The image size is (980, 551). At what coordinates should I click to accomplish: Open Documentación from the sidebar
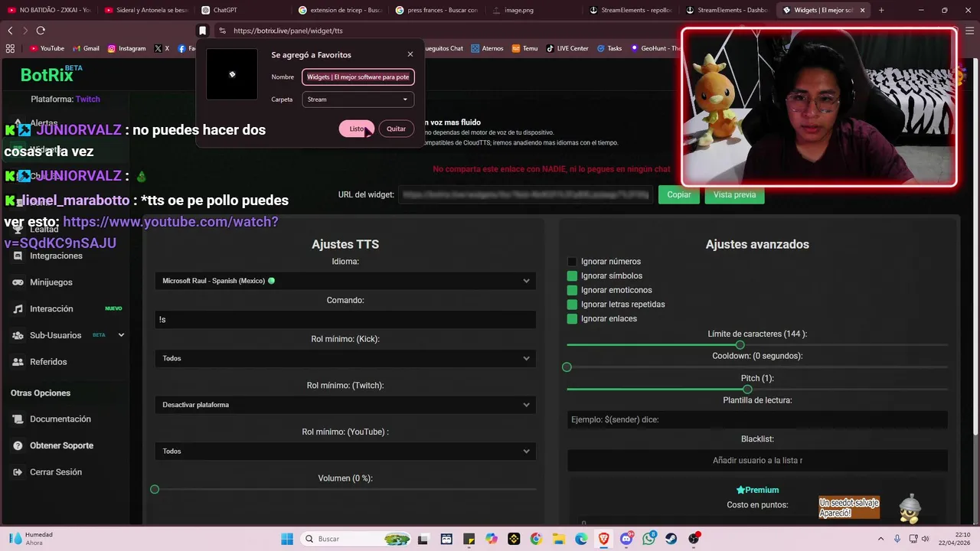click(60, 419)
